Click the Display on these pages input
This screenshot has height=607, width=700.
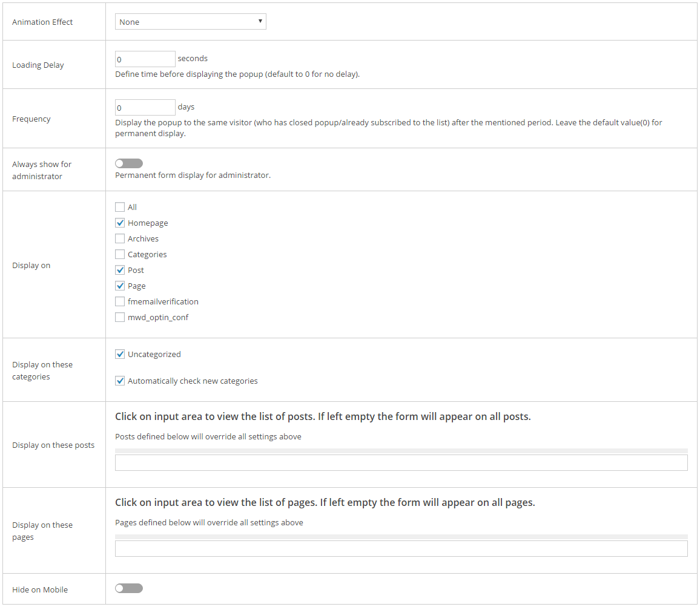coord(401,549)
